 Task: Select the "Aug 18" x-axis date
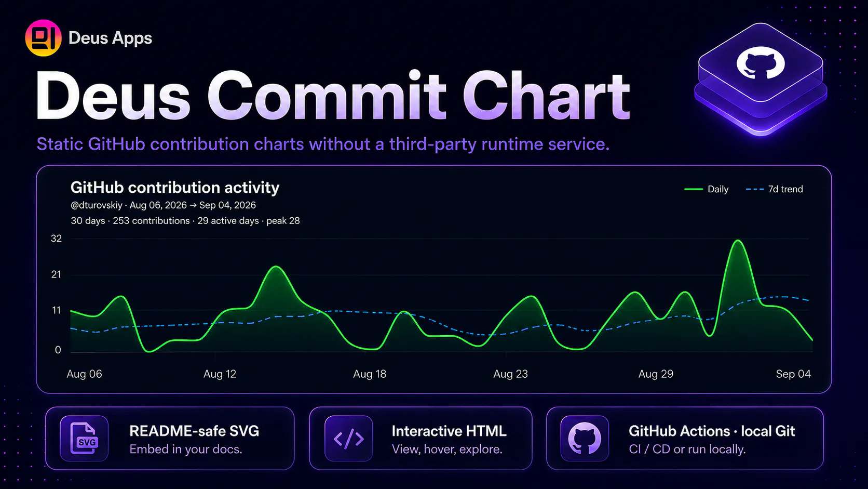coord(370,374)
